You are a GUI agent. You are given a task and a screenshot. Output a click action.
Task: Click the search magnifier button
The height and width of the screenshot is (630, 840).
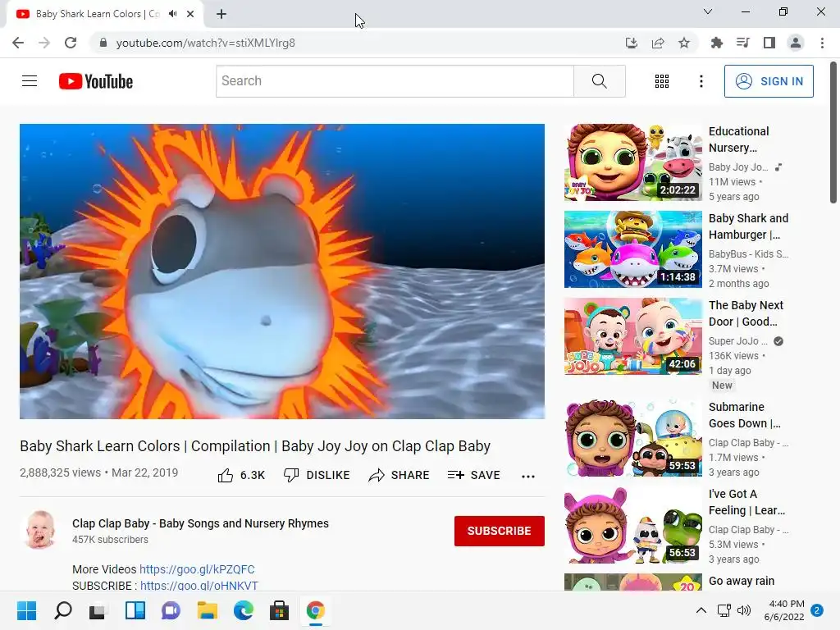(x=600, y=81)
